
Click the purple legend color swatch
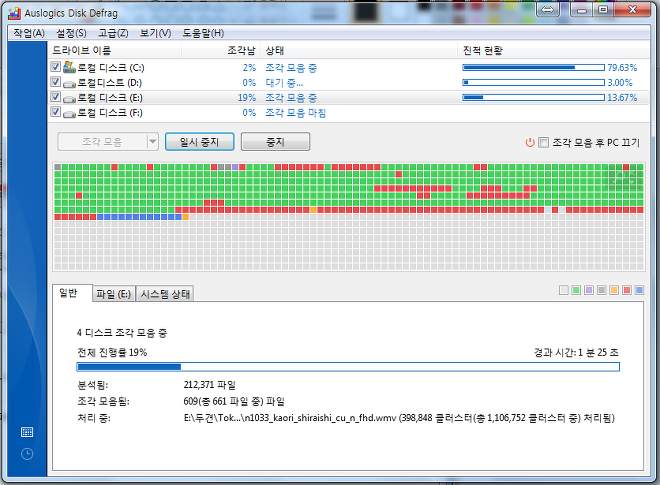(589, 290)
